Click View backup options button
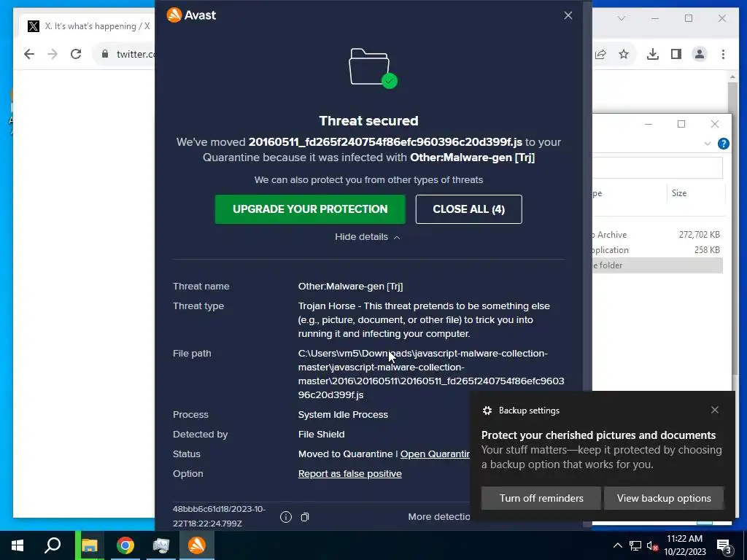747x560 pixels. [x=664, y=498]
